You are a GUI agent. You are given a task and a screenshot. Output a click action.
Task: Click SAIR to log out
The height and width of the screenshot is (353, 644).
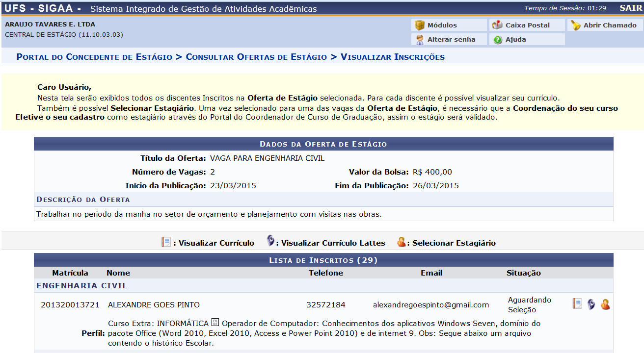pyautogui.click(x=630, y=8)
